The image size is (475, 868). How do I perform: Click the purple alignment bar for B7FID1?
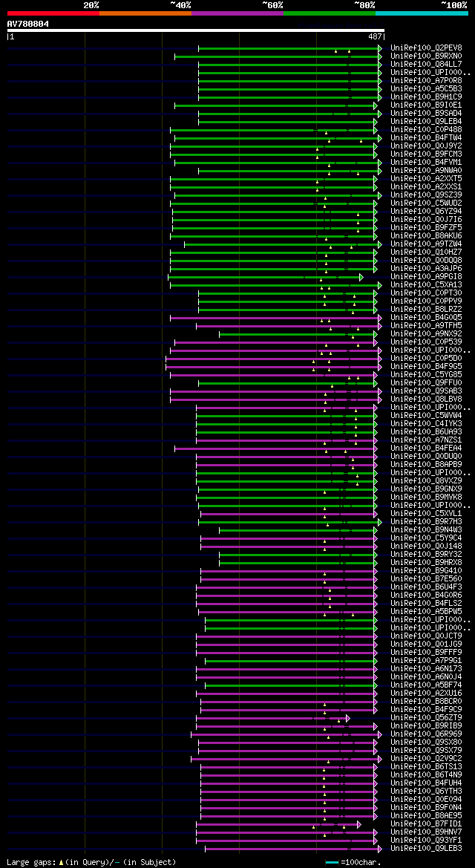tap(278, 824)
